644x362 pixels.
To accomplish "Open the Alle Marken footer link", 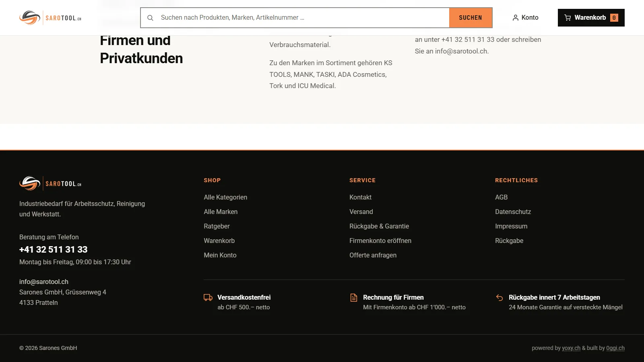I will (221, 212).
